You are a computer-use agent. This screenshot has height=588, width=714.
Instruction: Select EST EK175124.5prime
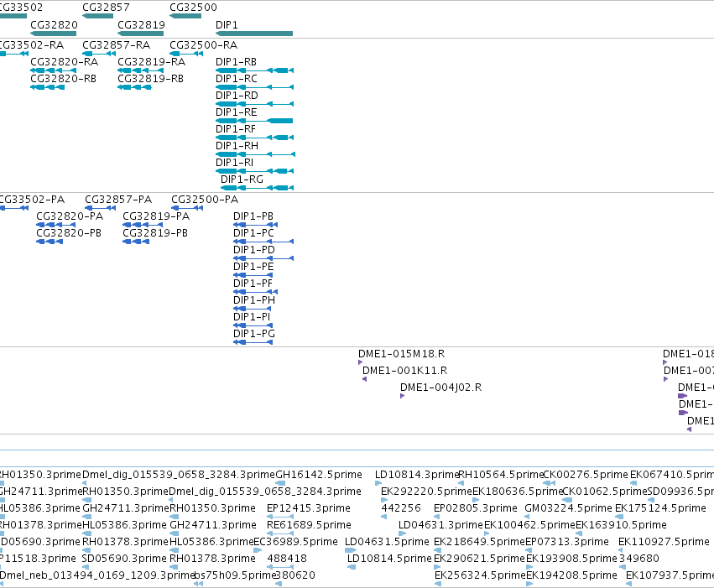[660, 508]
